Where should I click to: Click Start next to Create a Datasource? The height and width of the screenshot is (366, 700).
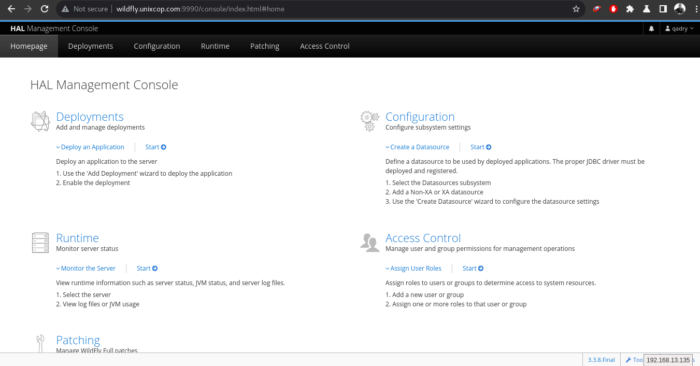coord(481,147)
